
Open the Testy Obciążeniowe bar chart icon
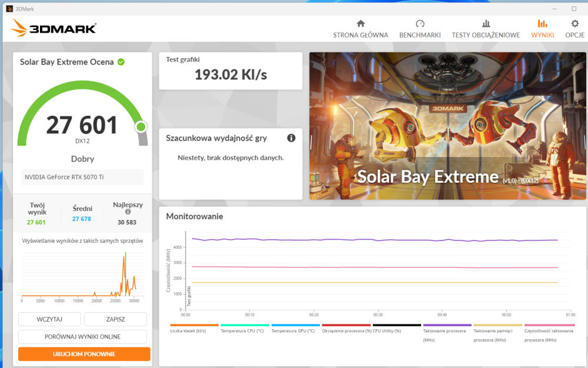[486, 24]
